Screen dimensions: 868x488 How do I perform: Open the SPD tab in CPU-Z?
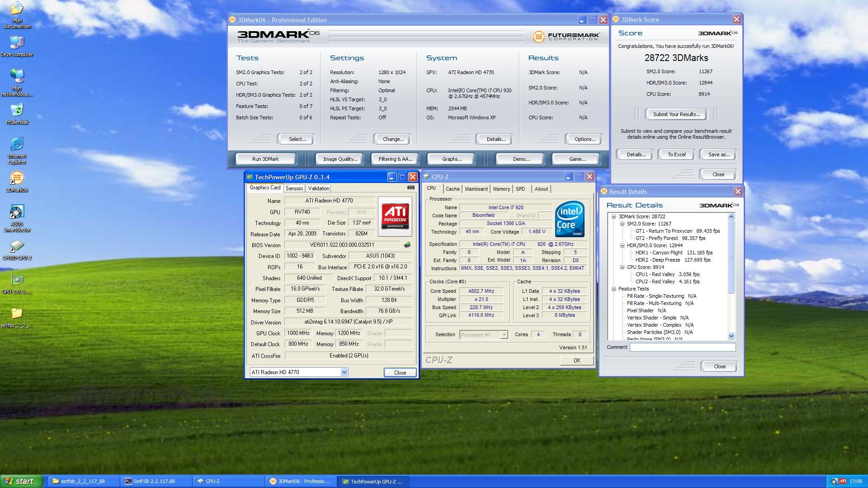(520, 189)
